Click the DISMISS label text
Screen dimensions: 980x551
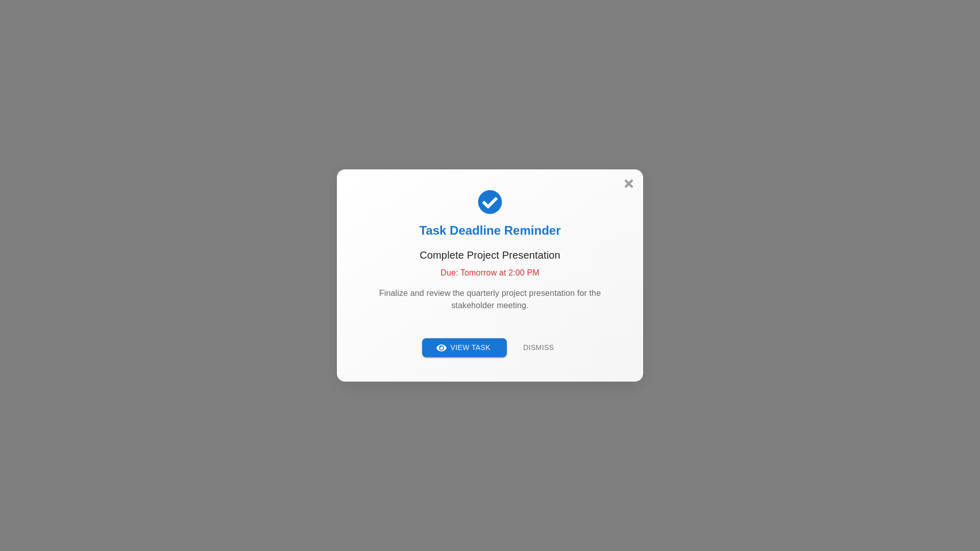point(538,347)
